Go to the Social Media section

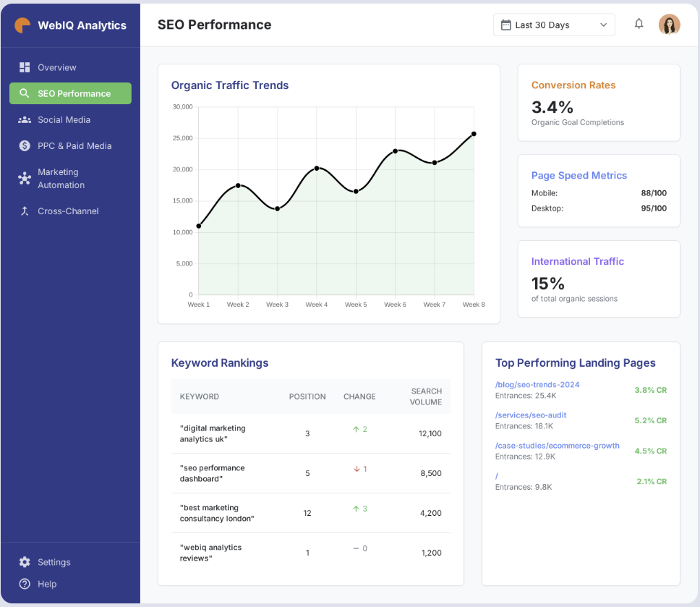(x=64, y=120)
